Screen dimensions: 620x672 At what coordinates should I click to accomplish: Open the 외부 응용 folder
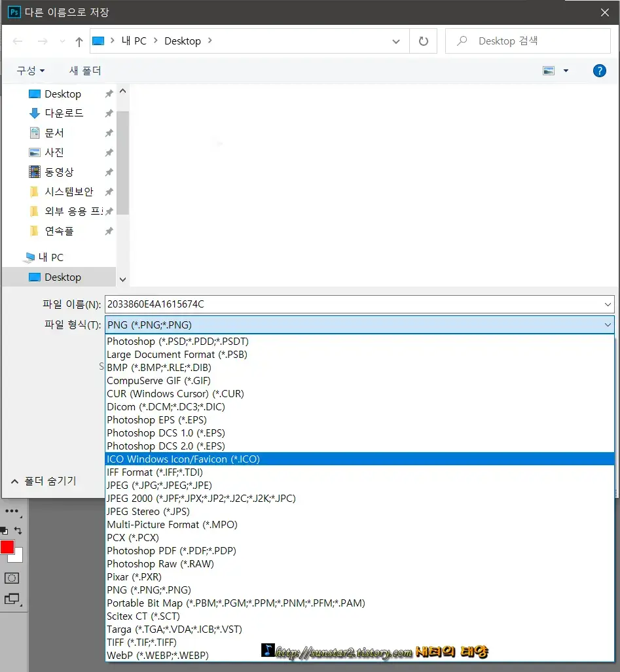pyautogui.click(x=74, y=211)
